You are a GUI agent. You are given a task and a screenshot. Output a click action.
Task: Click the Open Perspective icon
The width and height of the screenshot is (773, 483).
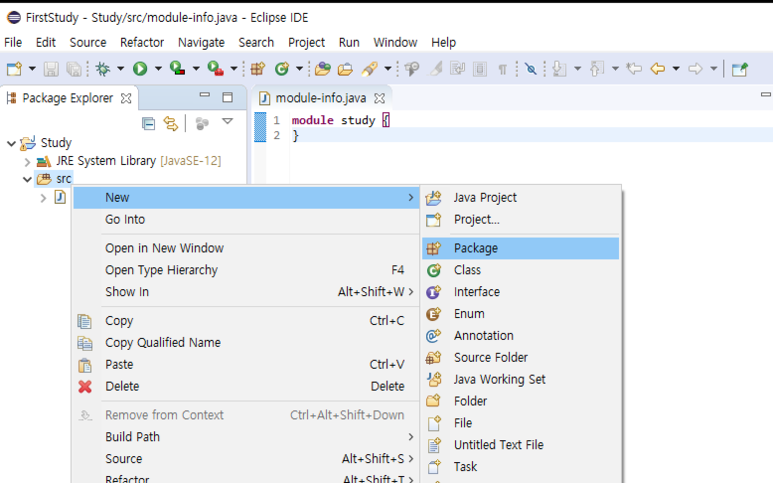click(740, 69)
